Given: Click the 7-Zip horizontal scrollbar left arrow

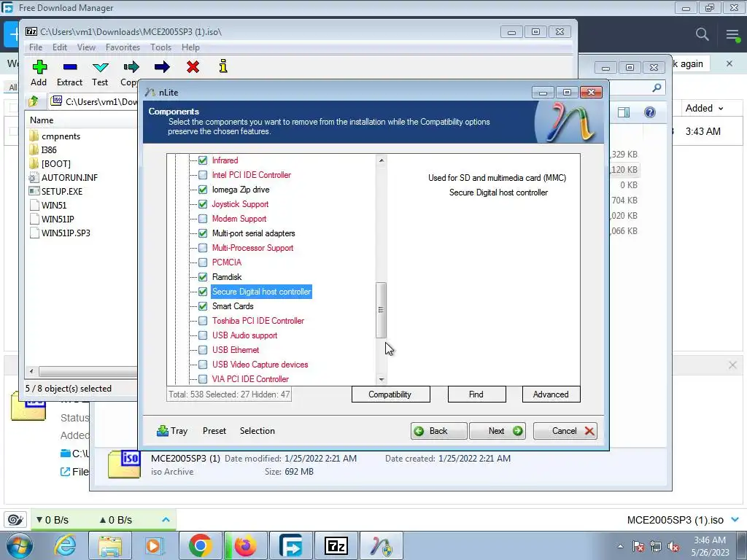Looking at the screenshot, I should 31,371.
